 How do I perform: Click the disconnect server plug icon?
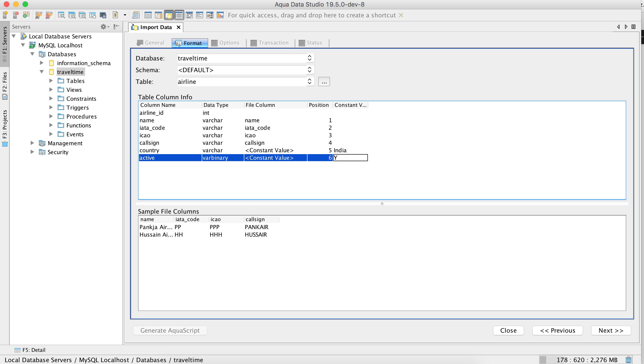[x=49, y=15]
